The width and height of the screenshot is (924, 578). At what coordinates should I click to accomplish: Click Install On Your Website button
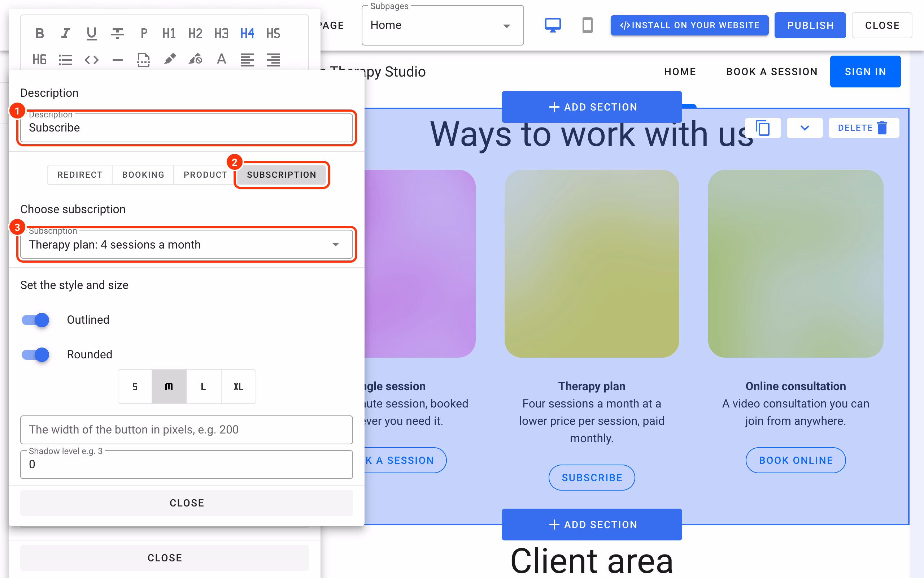689,25
